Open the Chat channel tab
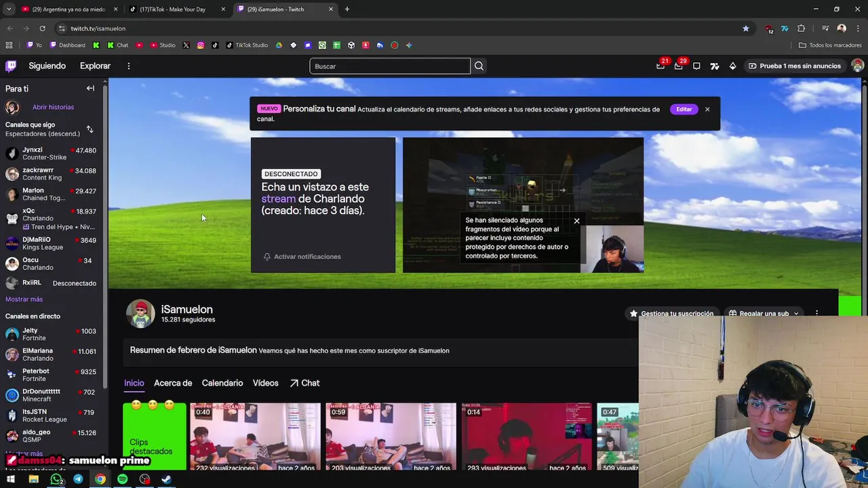Screen dimensions: 868x488 tap(304, 383)
